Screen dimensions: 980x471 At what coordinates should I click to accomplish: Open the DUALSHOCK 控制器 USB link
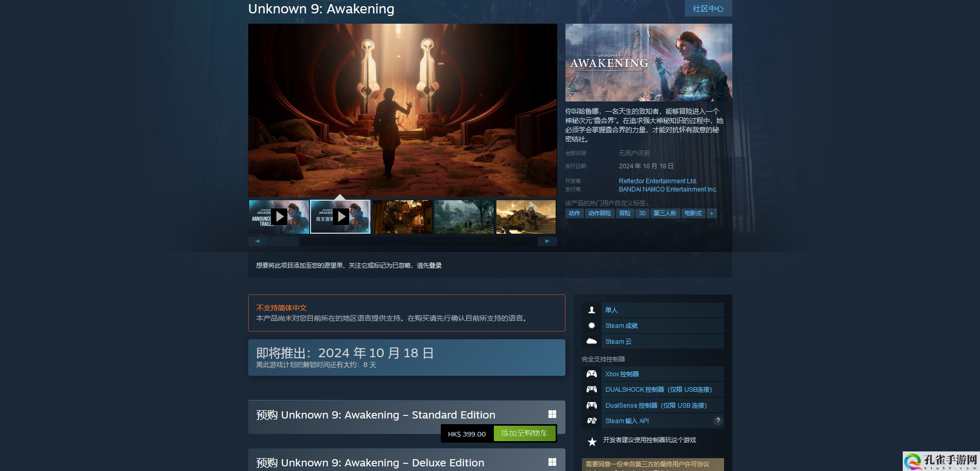659,390
